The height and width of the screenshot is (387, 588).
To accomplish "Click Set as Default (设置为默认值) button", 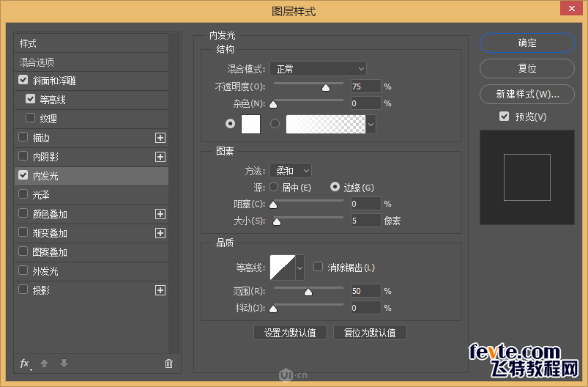I will 291,332.
